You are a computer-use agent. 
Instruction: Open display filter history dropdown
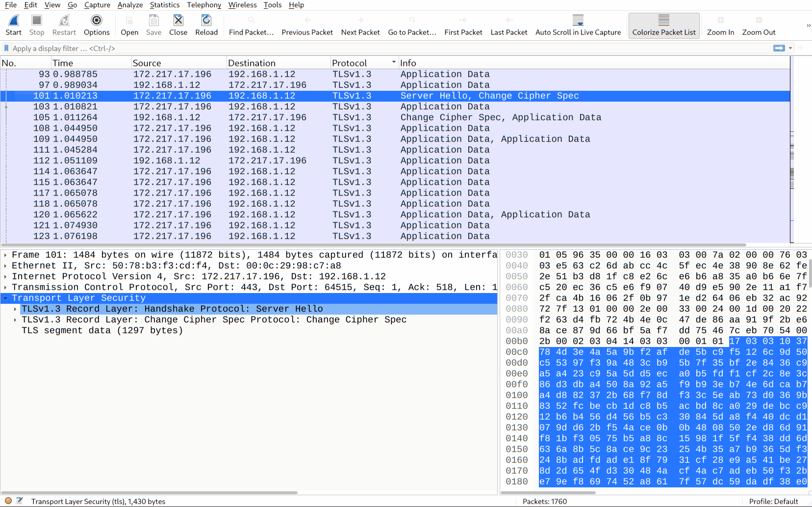(790, 48)
